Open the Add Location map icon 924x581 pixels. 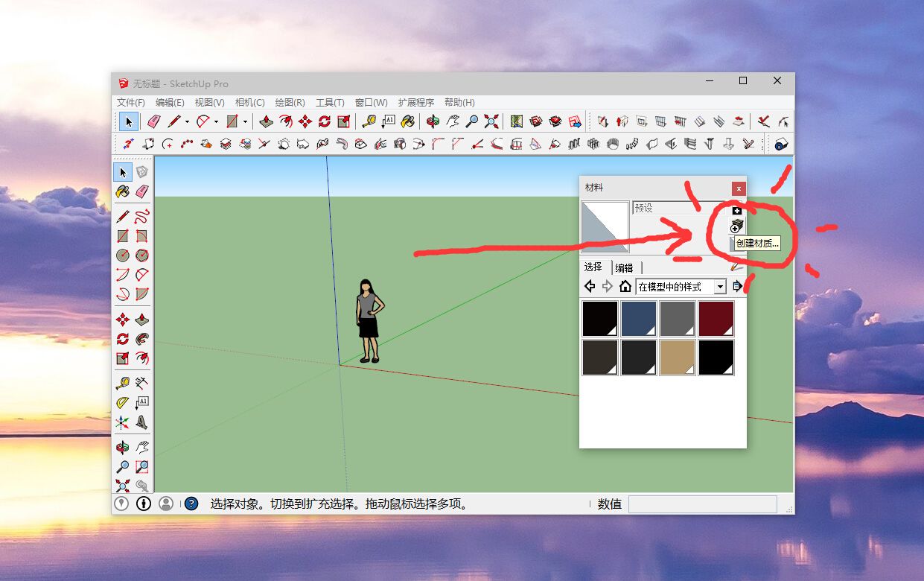[x=516, y=121]
